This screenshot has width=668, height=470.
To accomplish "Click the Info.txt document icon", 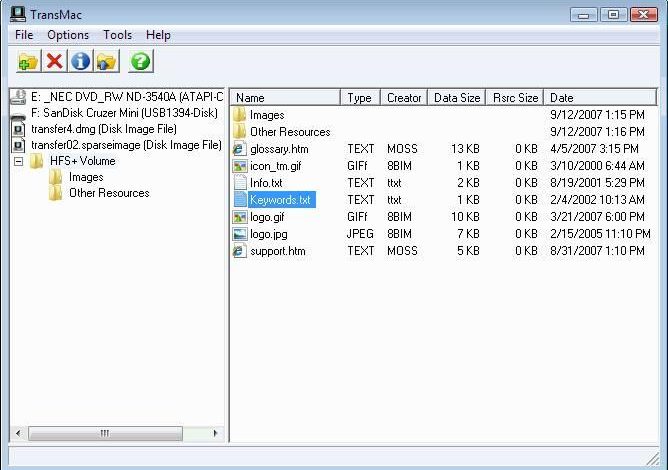I will pos(240,183).
